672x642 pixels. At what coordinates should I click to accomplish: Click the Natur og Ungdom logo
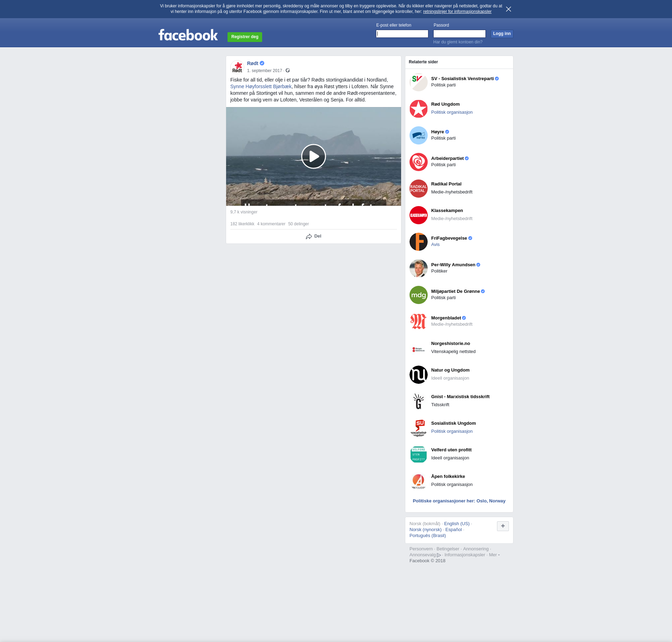click(418, 375)
